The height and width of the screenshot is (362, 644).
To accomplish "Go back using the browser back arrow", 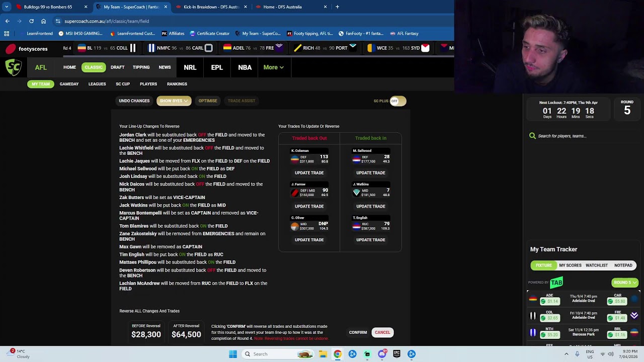I will [7, 21].
